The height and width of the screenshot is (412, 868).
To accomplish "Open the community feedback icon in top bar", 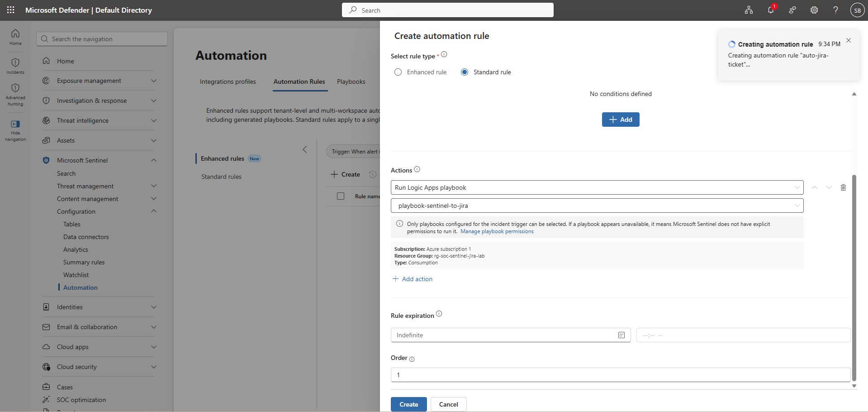I will tap(792, 10).
